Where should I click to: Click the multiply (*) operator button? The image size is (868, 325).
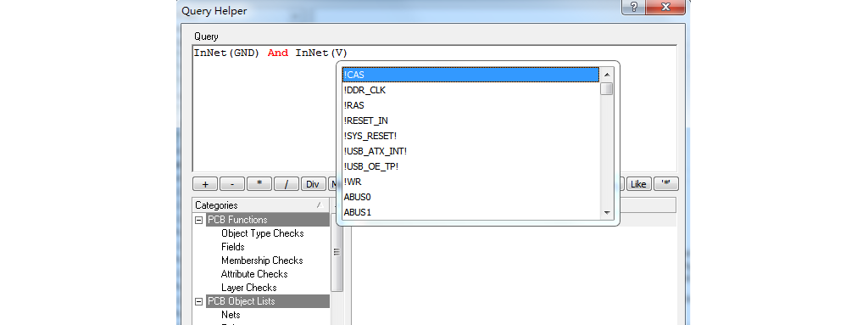pyautogui.click(x=259, y=184)
